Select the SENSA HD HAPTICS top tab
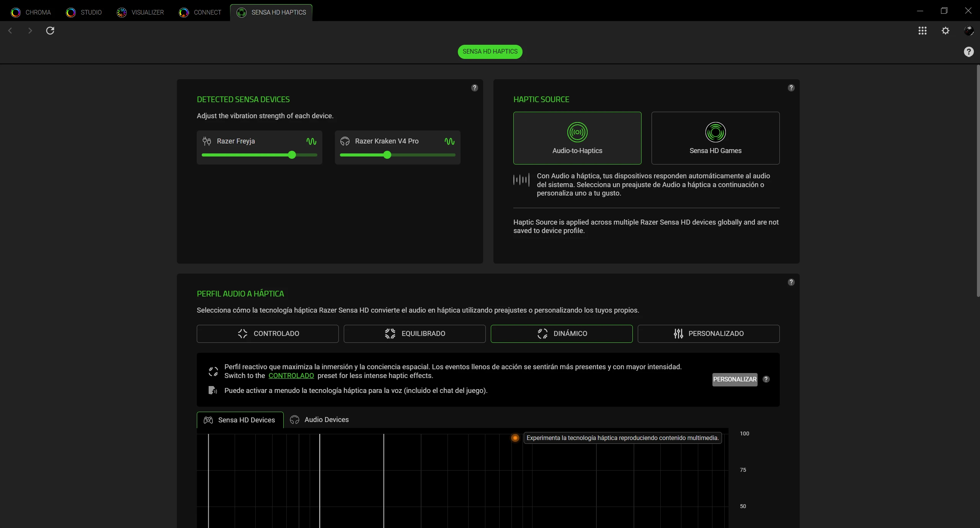 (271, 12)
